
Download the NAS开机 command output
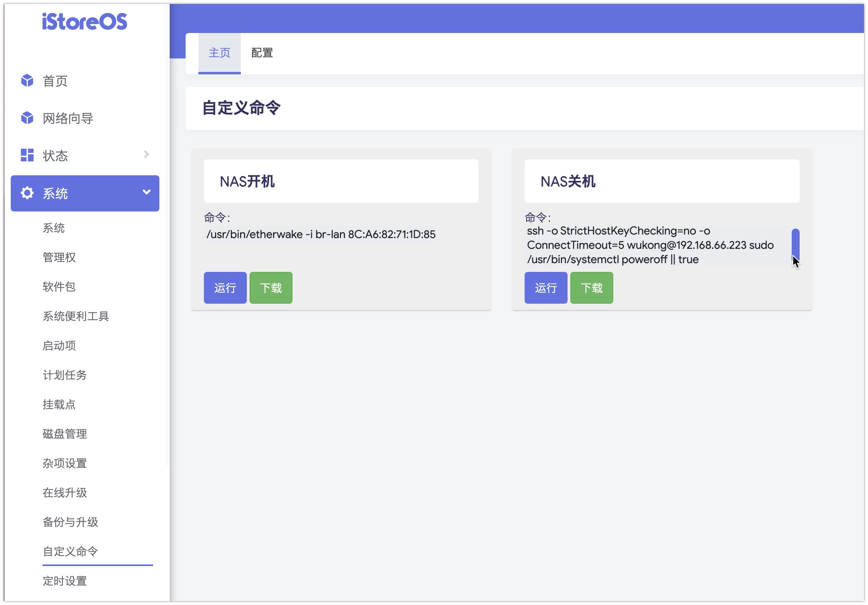(x=271, y=288)
